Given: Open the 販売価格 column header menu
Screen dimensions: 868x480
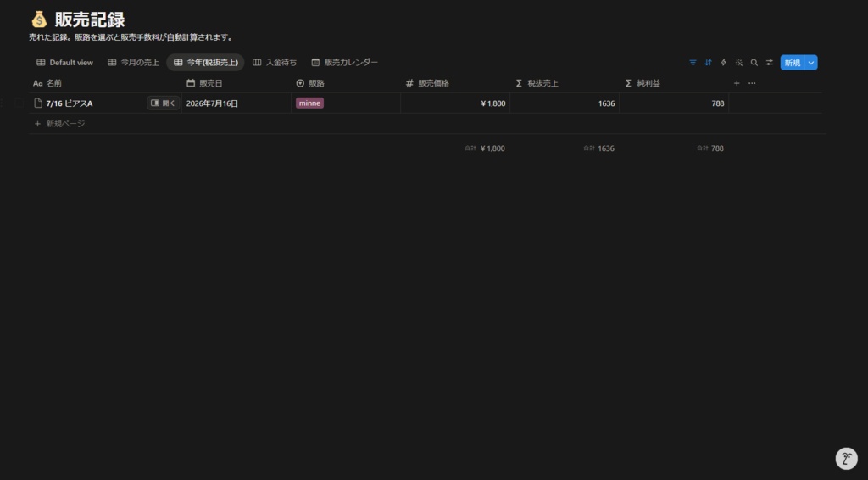Looking at the screenshot, I should click(455, 83).
